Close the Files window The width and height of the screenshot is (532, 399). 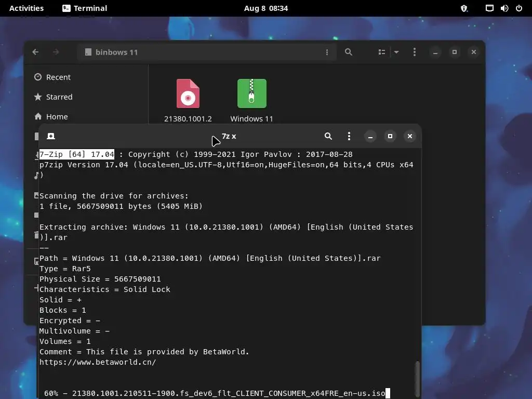click(474, 52)
